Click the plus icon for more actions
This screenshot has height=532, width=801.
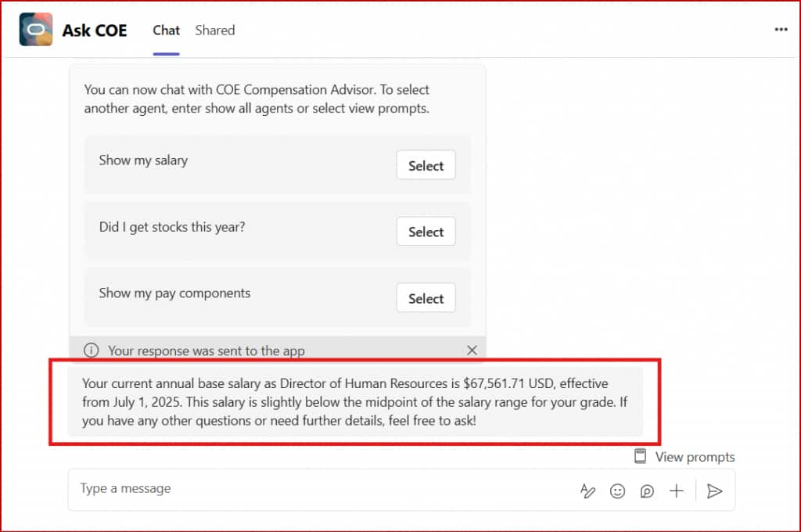tap(677, 491)
